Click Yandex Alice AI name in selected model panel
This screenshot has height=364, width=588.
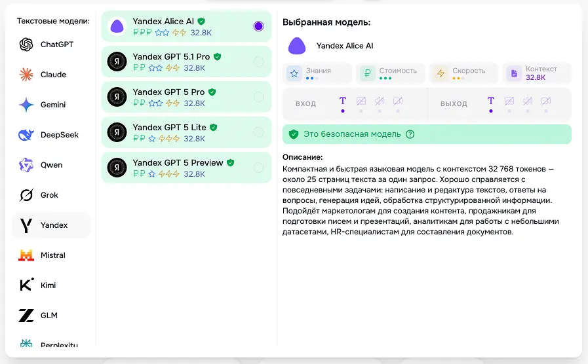pos(345,46)
